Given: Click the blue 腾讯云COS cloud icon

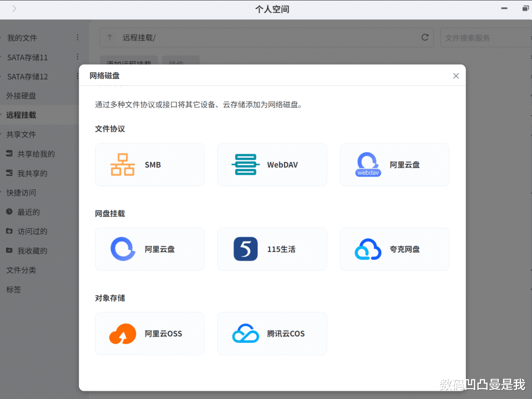Looking at the screenshot, I should pyautogui.click(x=246, y=333).
